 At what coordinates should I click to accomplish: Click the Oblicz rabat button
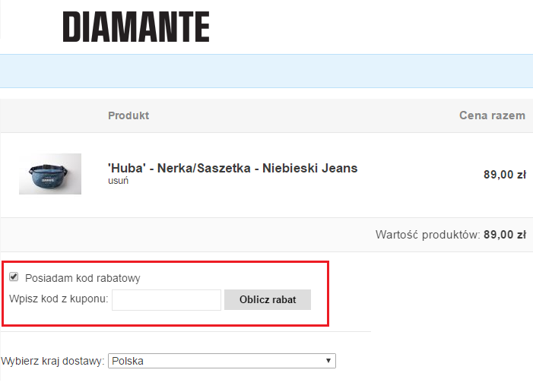268,299
